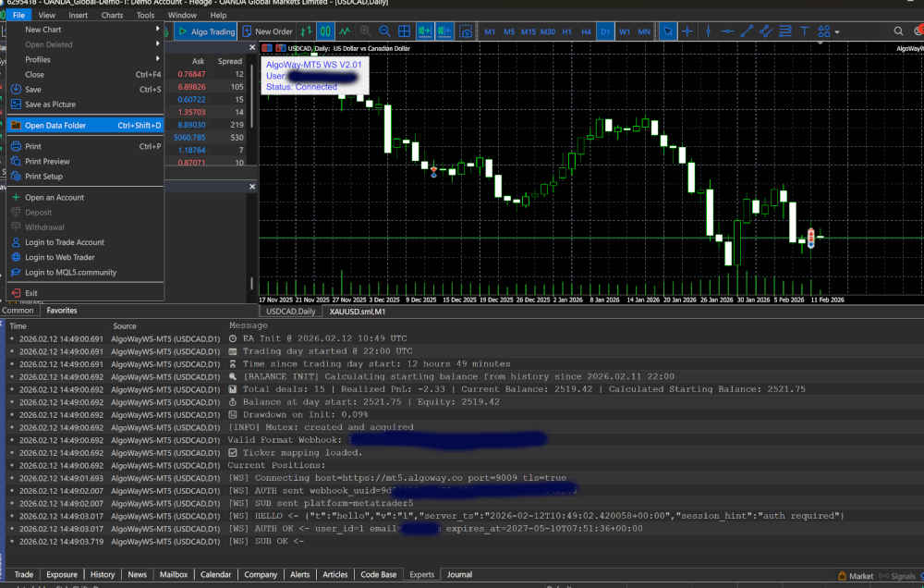This screenshot has width=924, height=588.
Task: Switch to the Journal tab
Action: [x=459, y=574]
